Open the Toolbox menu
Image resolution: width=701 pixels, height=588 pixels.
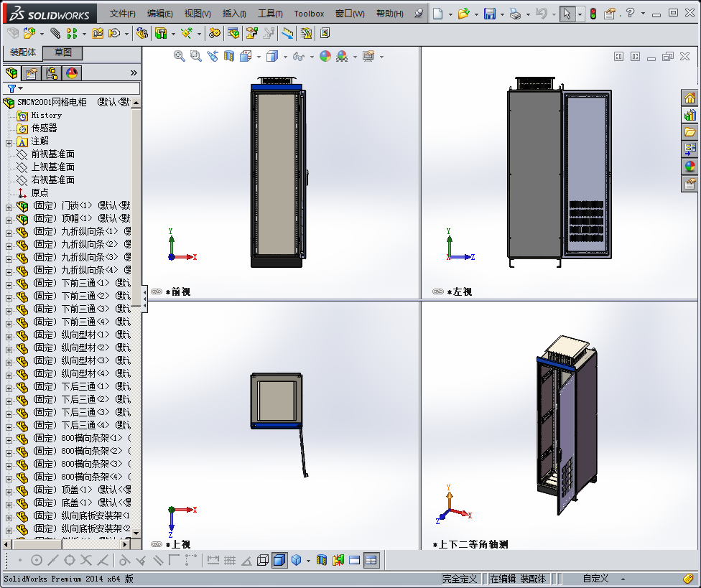(309, 14)
